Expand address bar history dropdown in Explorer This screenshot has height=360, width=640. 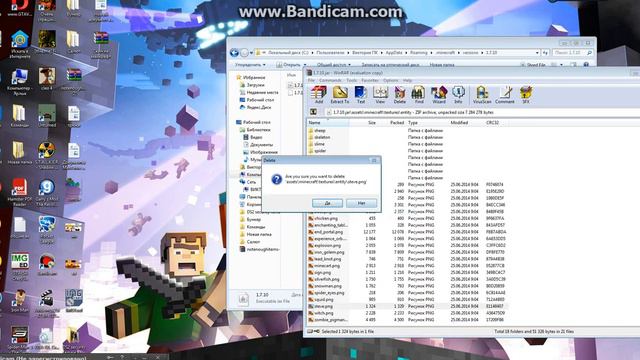point(537,53)
